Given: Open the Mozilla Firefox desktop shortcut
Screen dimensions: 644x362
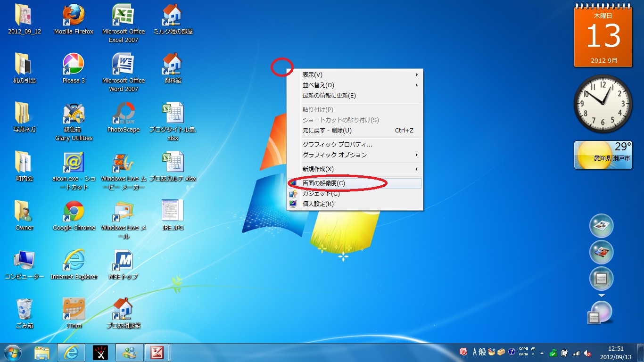Looking at the screenshot, I should 74,20.
